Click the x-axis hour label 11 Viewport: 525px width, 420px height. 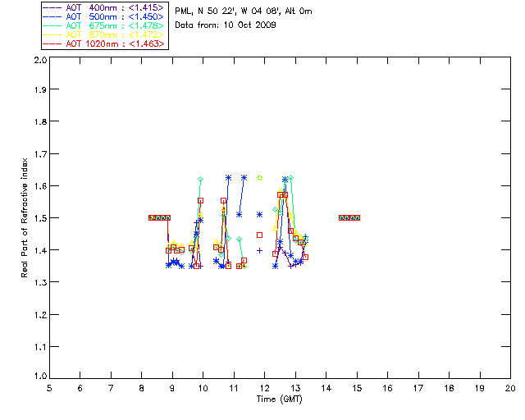click(234, 388)
